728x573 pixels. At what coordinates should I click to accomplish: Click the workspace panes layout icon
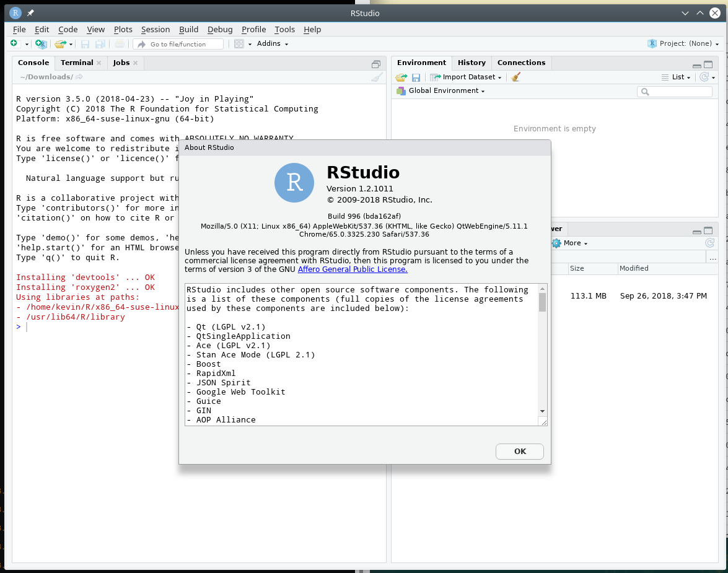239,43
